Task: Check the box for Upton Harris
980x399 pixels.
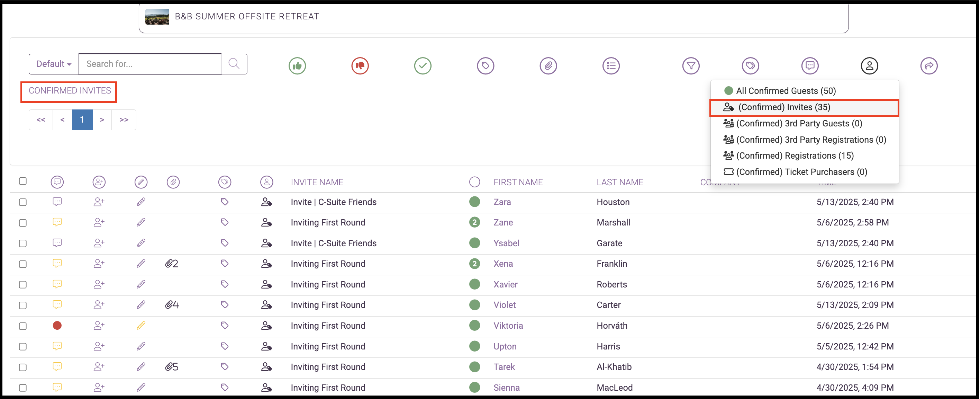Action: coord(23,346)
